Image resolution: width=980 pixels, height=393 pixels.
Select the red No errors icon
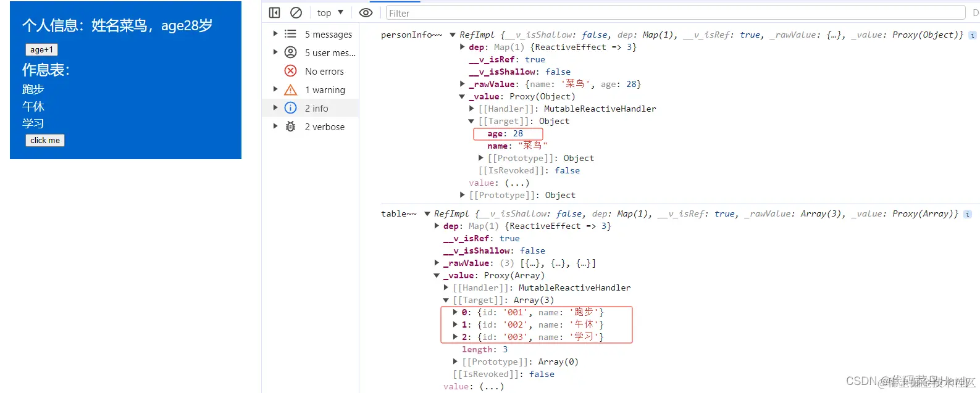(290, 71)
